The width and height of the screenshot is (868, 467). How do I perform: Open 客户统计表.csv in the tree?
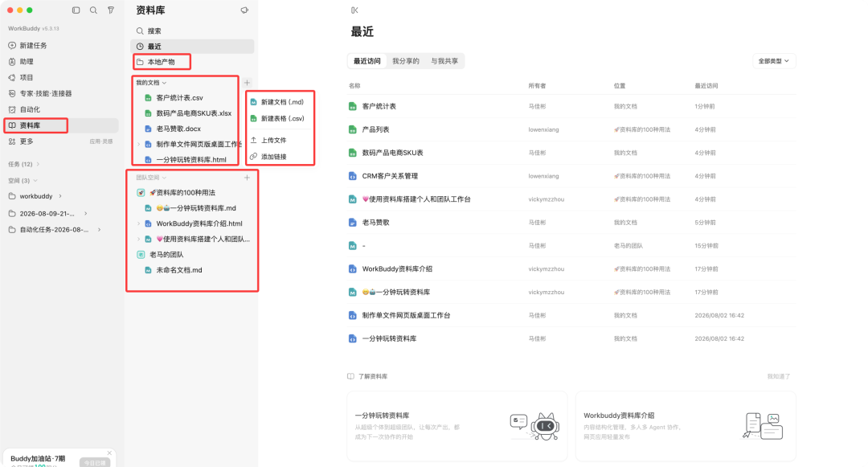coord(179,98)
